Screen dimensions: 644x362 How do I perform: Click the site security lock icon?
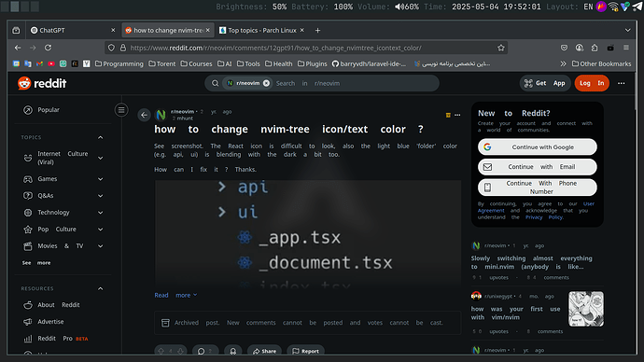pyautogui.click(x=123, y=48)
